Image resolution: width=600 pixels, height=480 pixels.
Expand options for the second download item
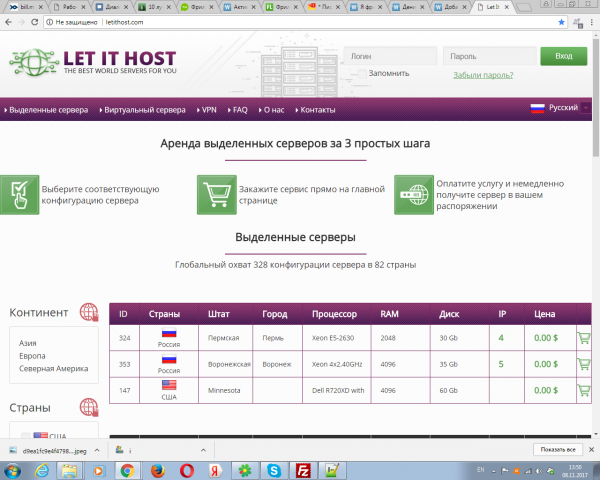(x=203, y=451)
